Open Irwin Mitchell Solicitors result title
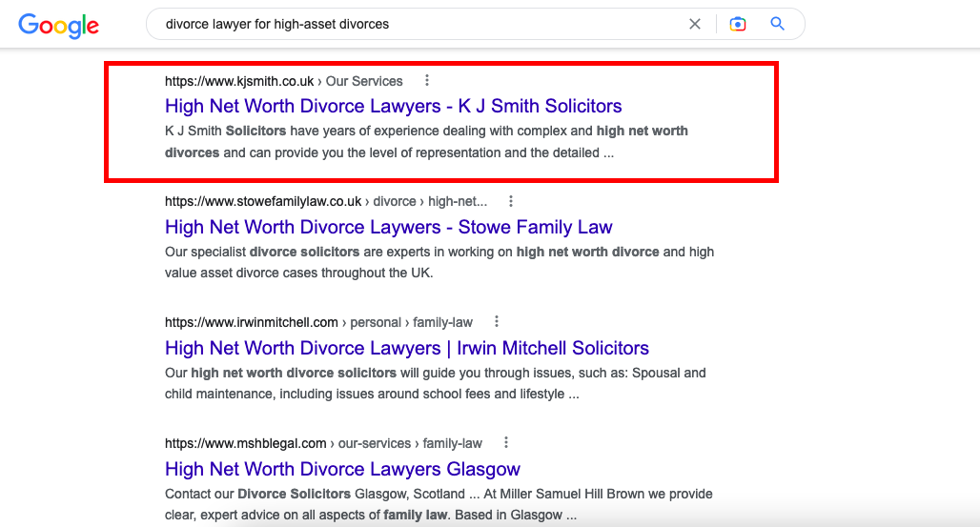Screen dimensions: 980x527 click(407, 348)
